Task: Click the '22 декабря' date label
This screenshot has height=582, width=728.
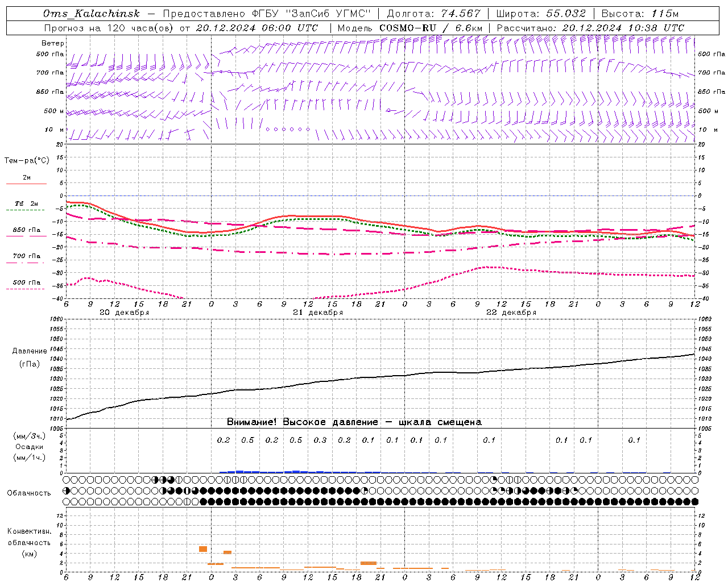Action: pos(511,313)
